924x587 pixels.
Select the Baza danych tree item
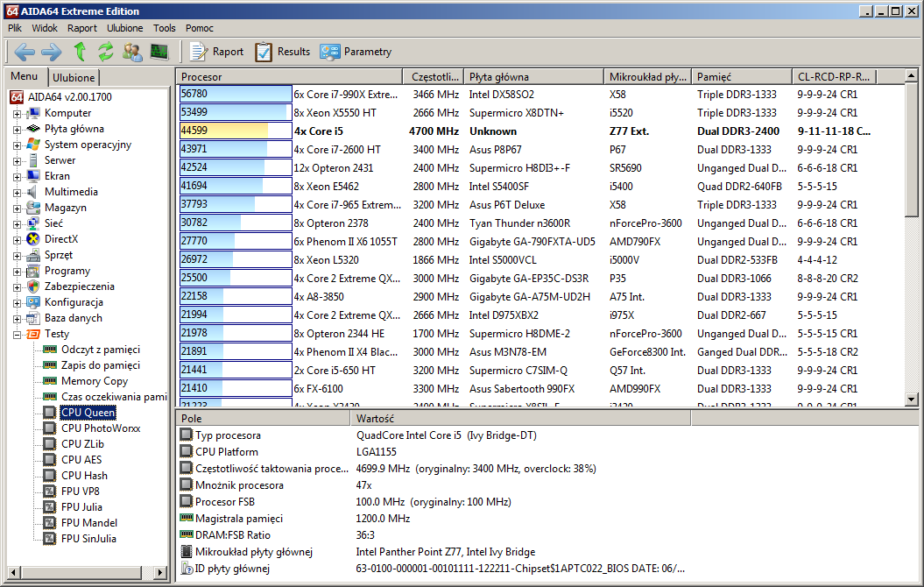coord(73,318)
